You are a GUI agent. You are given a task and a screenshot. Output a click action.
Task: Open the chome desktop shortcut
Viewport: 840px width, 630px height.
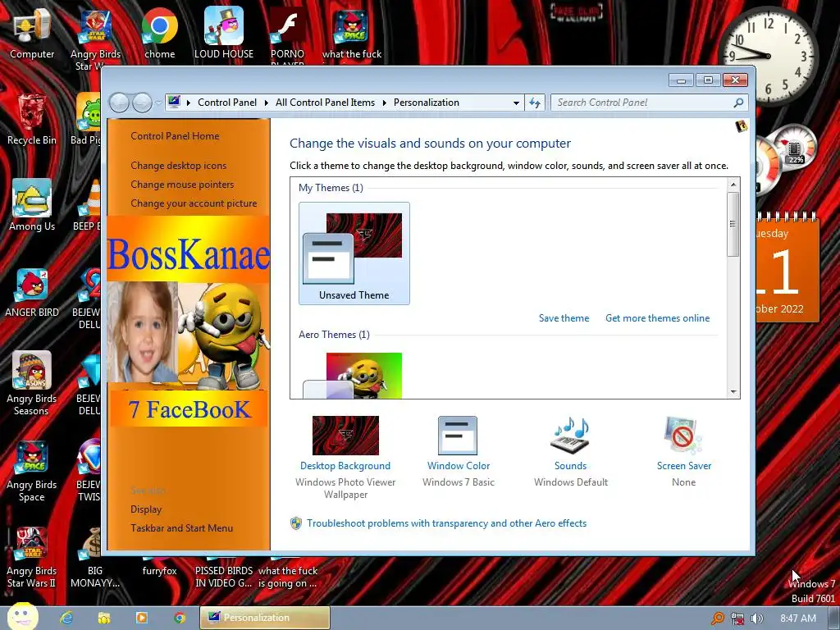pos(160,33)
